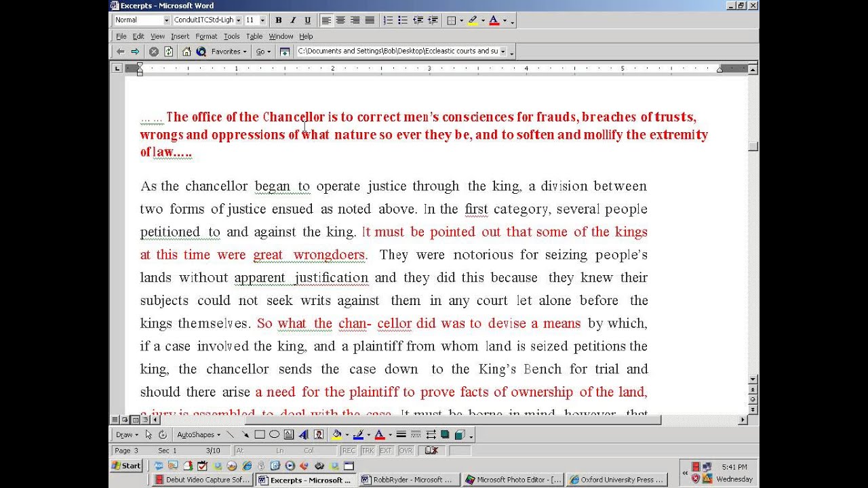The width and height of the screenshot is (868, 488).
Task: Increase paragraph indent
Action: click(433, 20)
